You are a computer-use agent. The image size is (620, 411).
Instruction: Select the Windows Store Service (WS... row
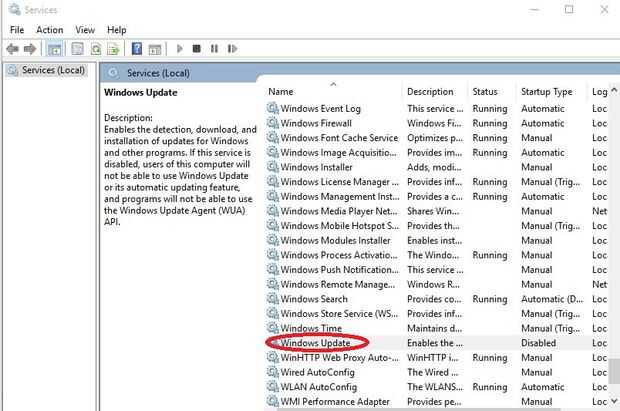(437, 314)
